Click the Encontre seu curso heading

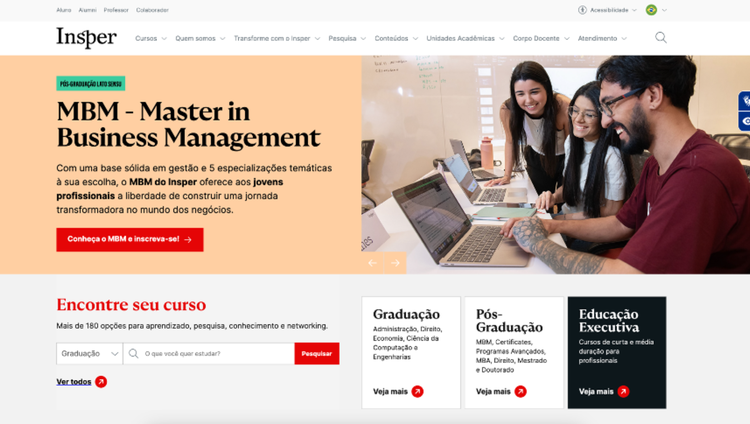(131, 304)
